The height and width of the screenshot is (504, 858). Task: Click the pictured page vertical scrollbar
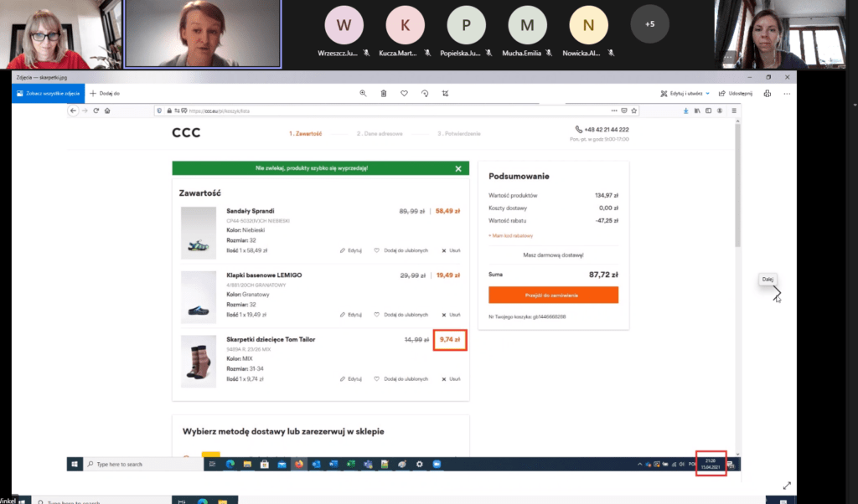click(737, 186)
